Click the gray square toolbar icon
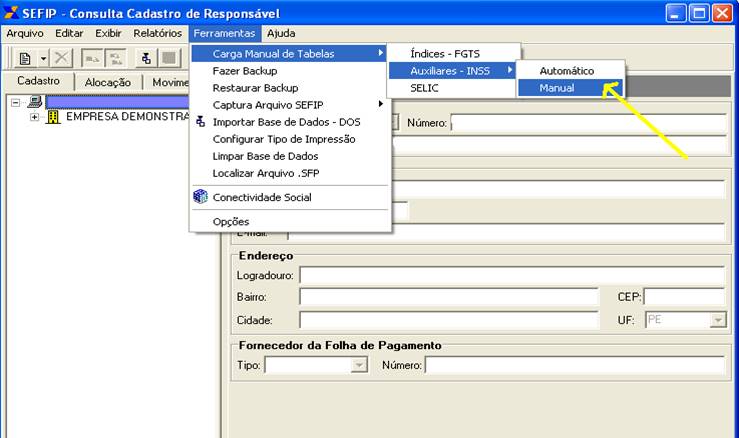Image resolution: width=739 pixels, height=438 pixels. click(169, 59)
